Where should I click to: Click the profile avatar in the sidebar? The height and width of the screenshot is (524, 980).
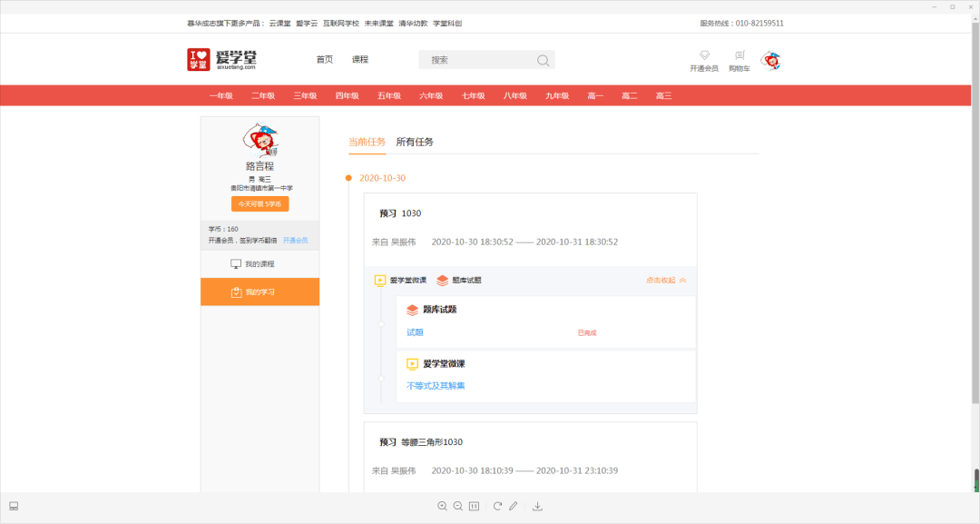tap(260, 140)
